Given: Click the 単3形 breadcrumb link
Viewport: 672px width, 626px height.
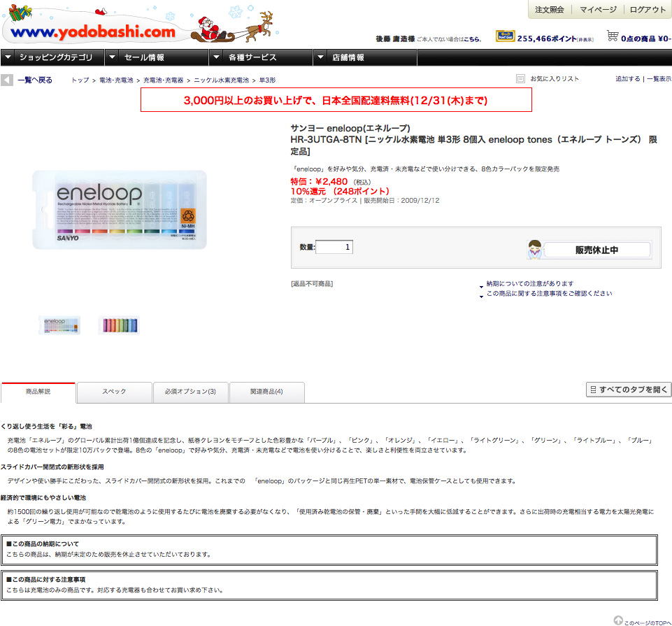Looking at the screenshot, I should tap(267, 80).
